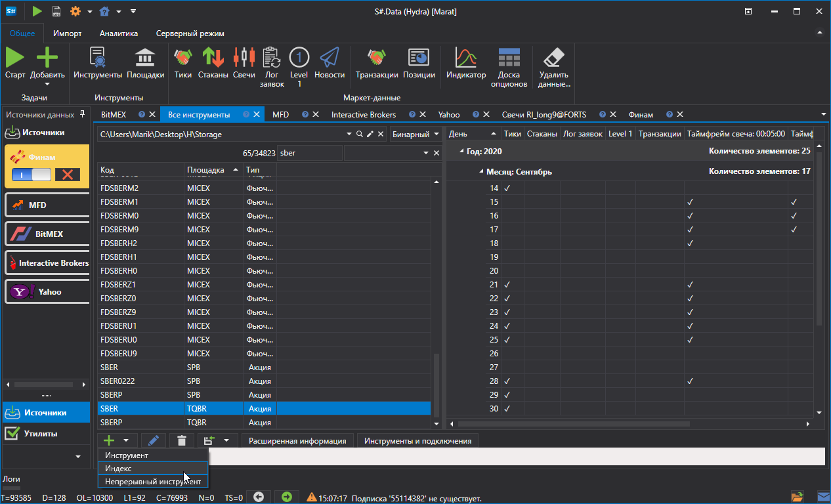Select the Yahoo data source
The width and height of the screenshot is (831, 504).
(47, 292)
